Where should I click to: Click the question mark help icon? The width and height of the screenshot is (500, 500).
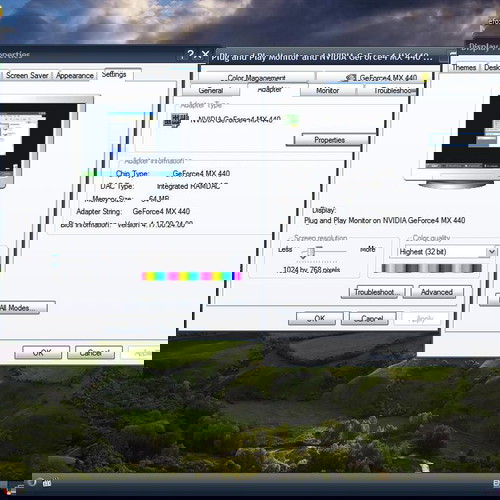pyautogui.click(x=191, y=54)
